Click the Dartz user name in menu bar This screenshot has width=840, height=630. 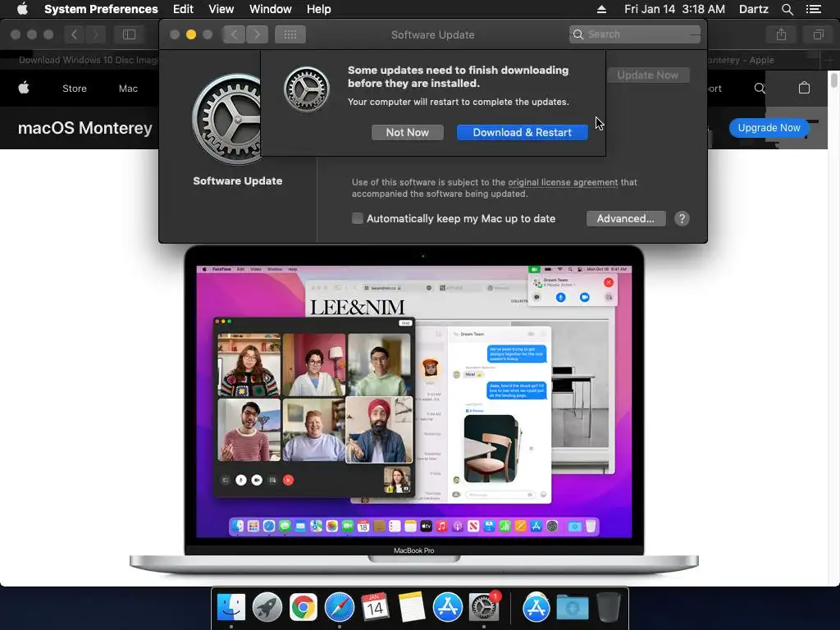[x=753, y=9]
